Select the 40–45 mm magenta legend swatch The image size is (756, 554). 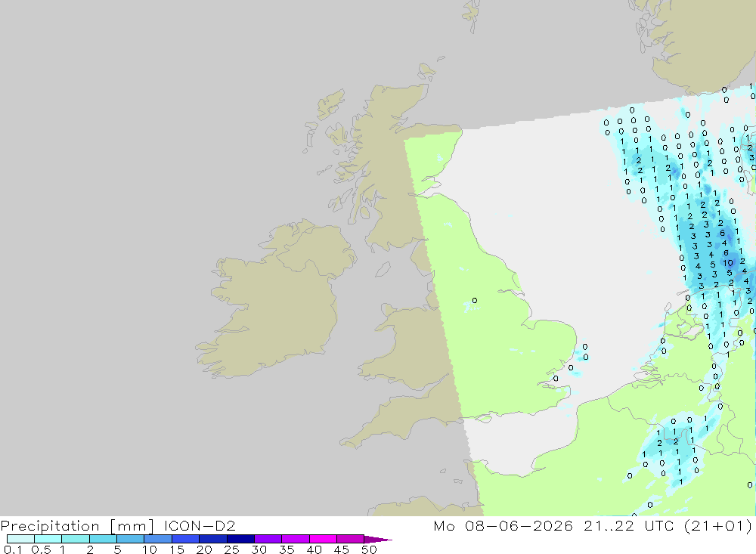click(x=323, y=539)
